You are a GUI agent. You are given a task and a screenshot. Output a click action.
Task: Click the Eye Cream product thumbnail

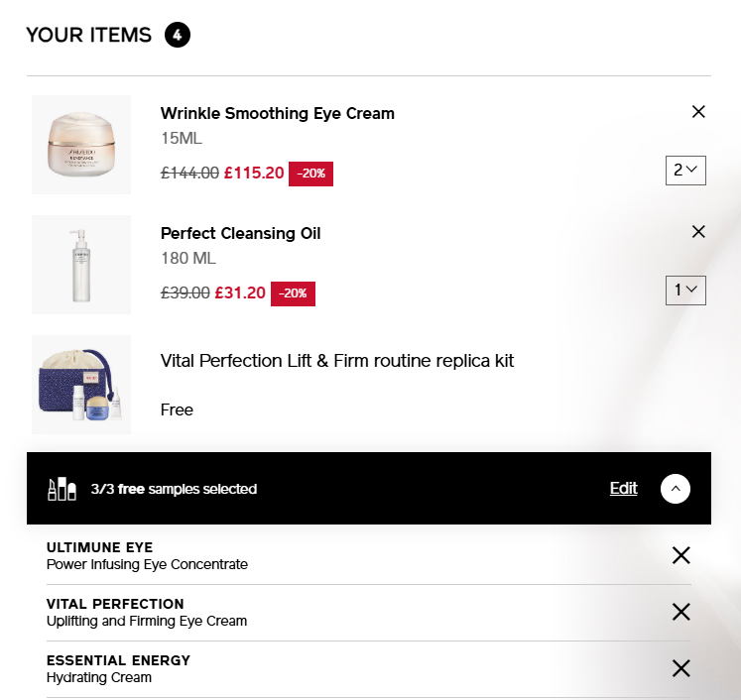click(81, 145)
